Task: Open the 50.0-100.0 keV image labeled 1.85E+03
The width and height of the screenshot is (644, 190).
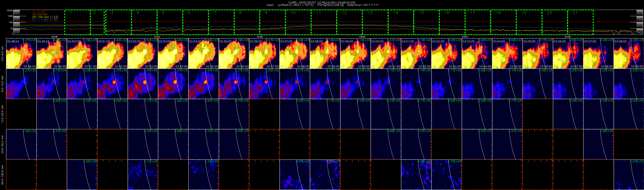Action: [x=82, y=174]
